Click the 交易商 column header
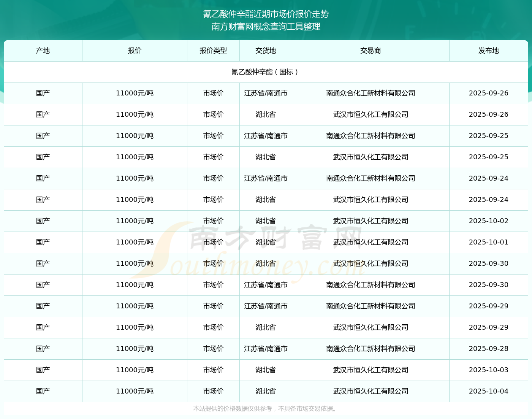Image resolution: width=532 pixels, height=419 pixels. tap(370, 51)
